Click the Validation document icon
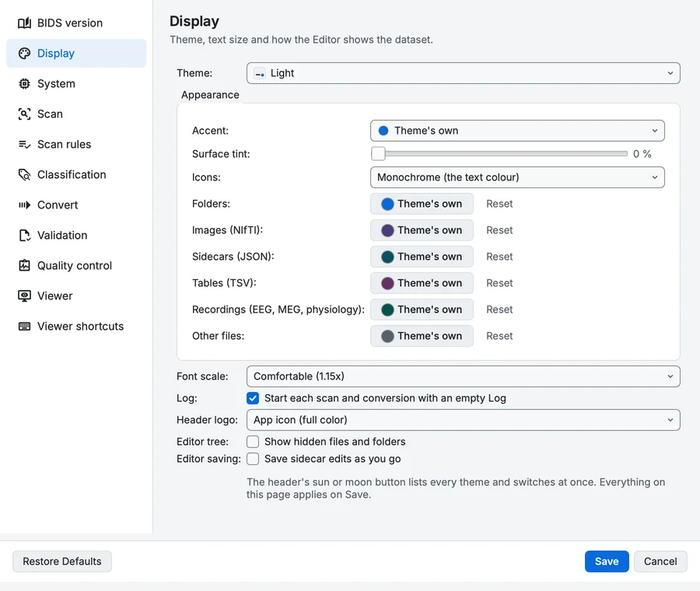 click(25, 236)
